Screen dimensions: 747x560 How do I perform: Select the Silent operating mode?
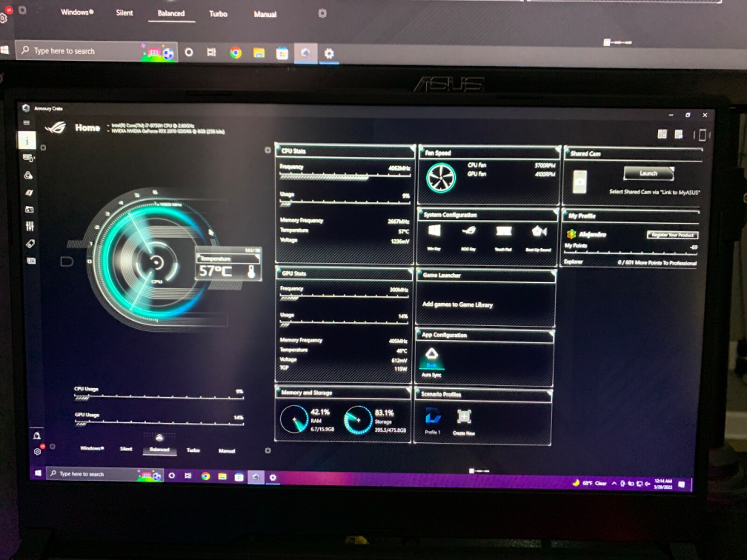tap(126, 449)
